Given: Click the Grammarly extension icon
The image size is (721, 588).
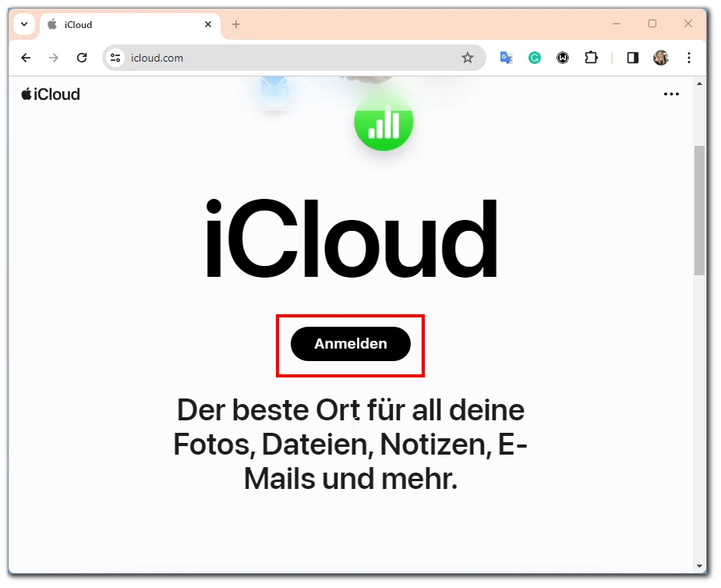Looking at the screenshot, I should 534,58.
